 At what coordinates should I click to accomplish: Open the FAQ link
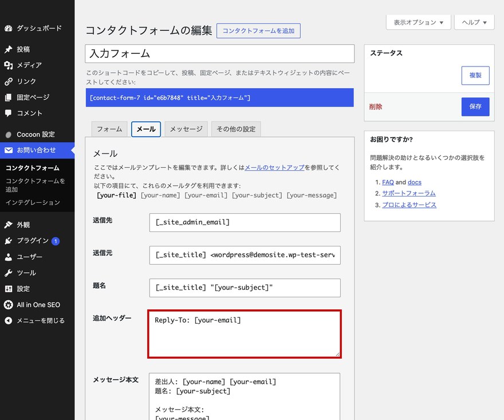point(388,182)
